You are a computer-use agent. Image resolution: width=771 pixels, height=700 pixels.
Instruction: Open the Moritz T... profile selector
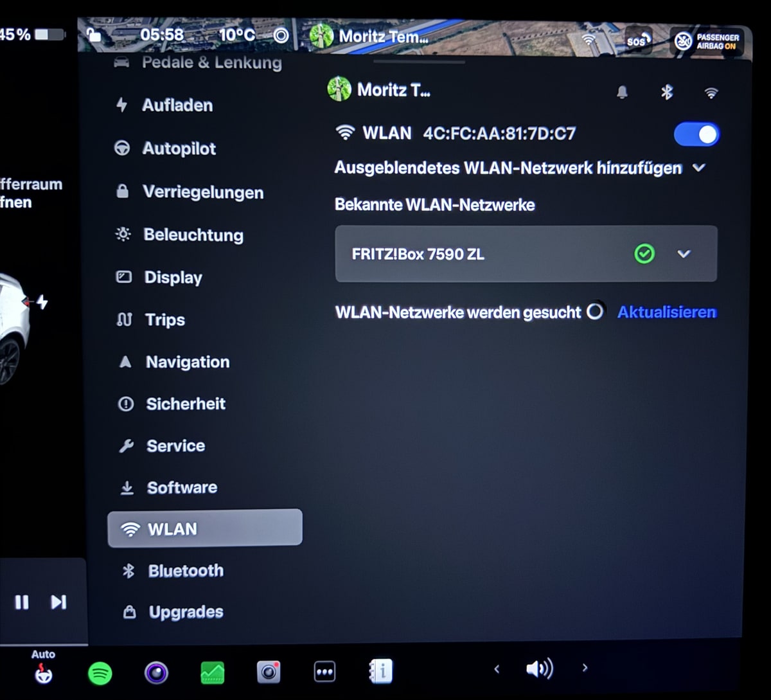tap(379, 90)
